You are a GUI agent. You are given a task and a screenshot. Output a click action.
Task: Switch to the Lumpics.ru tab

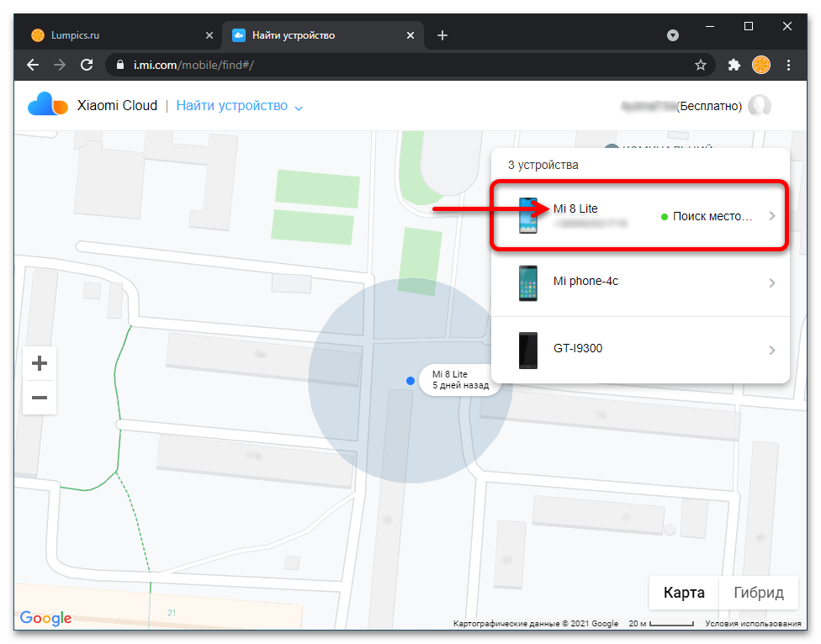pyautogui.click(x=124, y=35)
